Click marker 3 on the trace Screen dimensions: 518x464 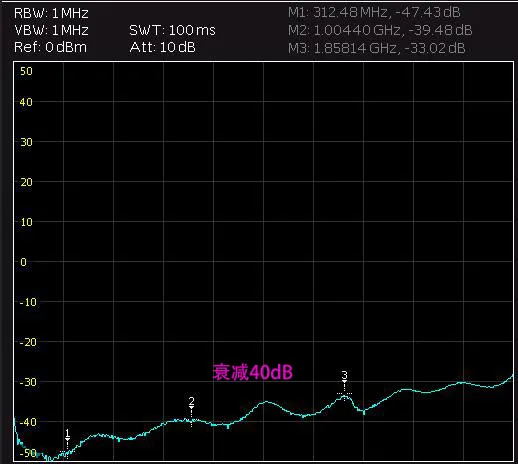click(x=344, y=386)
